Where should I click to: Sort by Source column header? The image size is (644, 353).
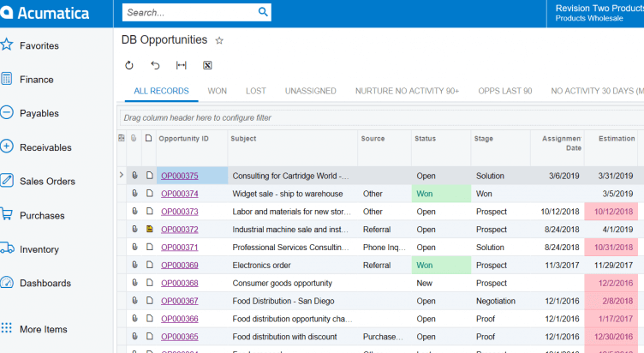[373, 139]
